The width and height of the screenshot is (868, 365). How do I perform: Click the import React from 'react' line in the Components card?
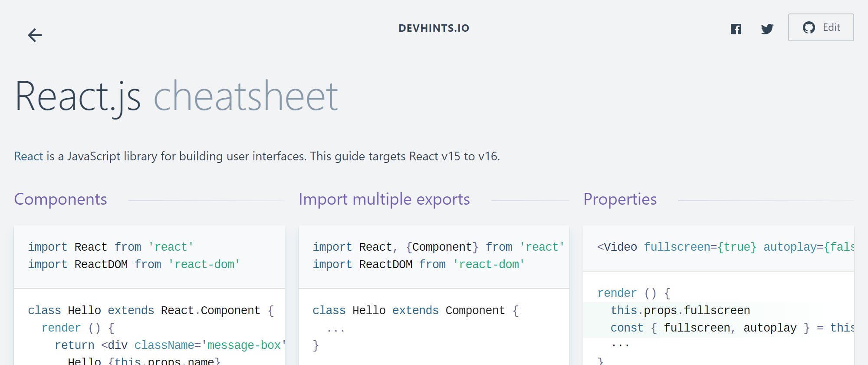click(111, 247)
